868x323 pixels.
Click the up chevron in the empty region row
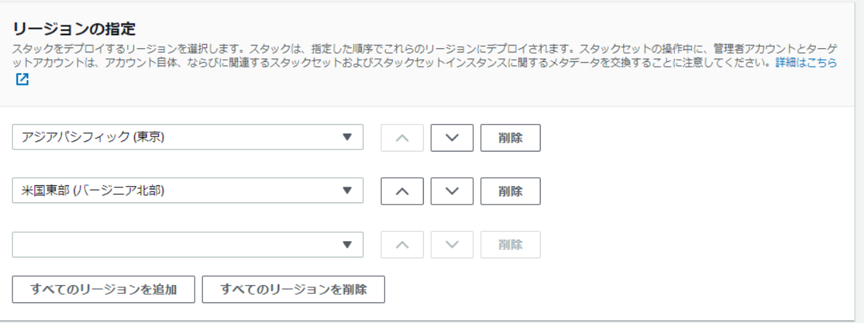click(x=402, y=244)
